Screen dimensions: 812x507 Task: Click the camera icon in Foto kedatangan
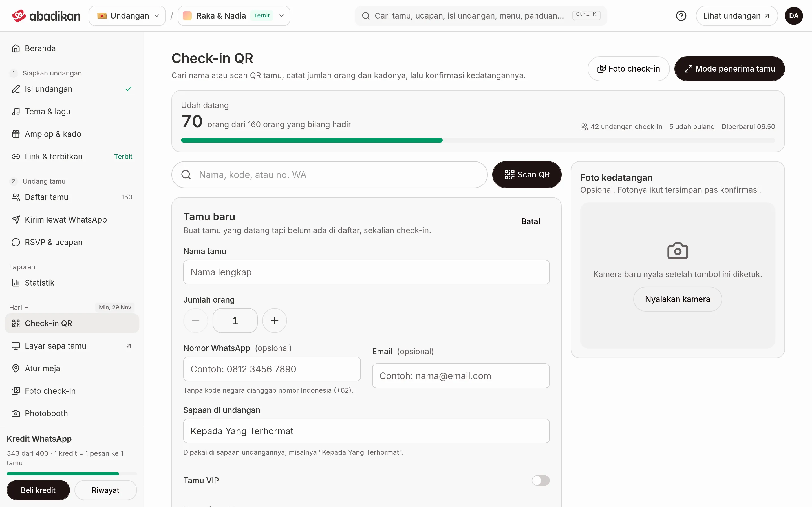[678, 251]
